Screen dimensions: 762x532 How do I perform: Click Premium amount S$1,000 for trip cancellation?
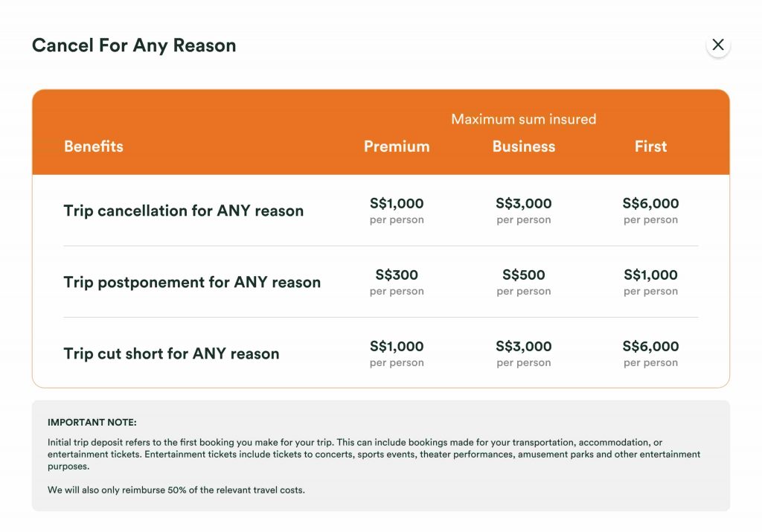[397, 203]
